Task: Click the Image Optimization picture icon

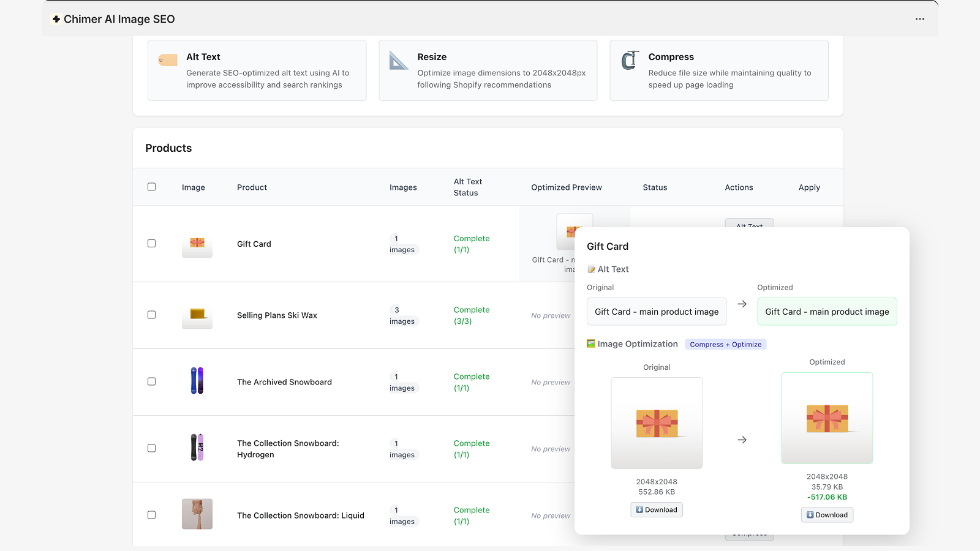Action: (590, 344)
